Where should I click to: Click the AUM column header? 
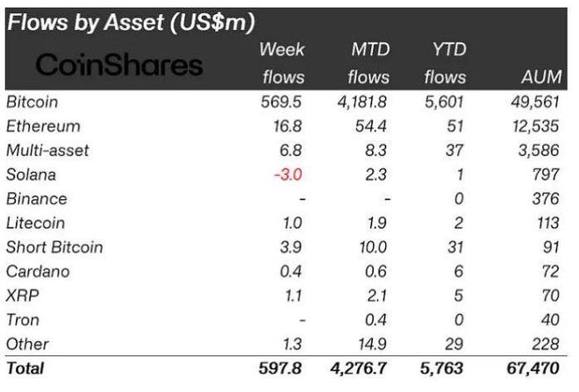click(x=539, y=77)
